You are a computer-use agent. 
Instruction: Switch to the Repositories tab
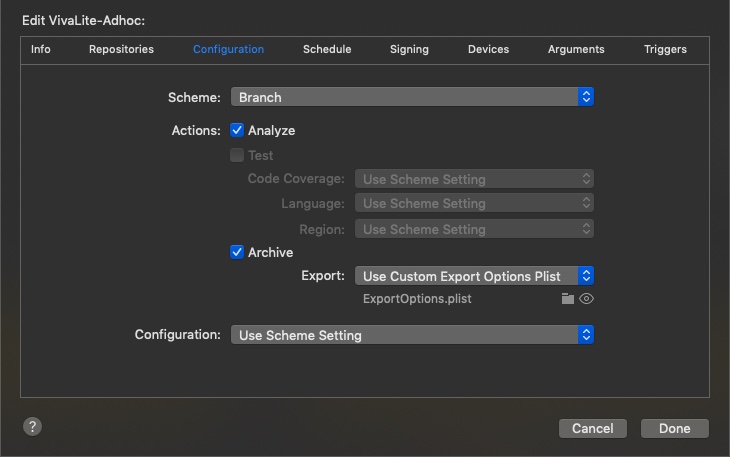[121, 49]
